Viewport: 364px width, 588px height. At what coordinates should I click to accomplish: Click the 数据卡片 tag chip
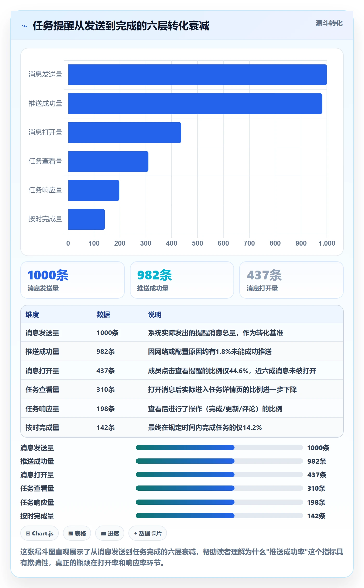[x=148, y=533]
